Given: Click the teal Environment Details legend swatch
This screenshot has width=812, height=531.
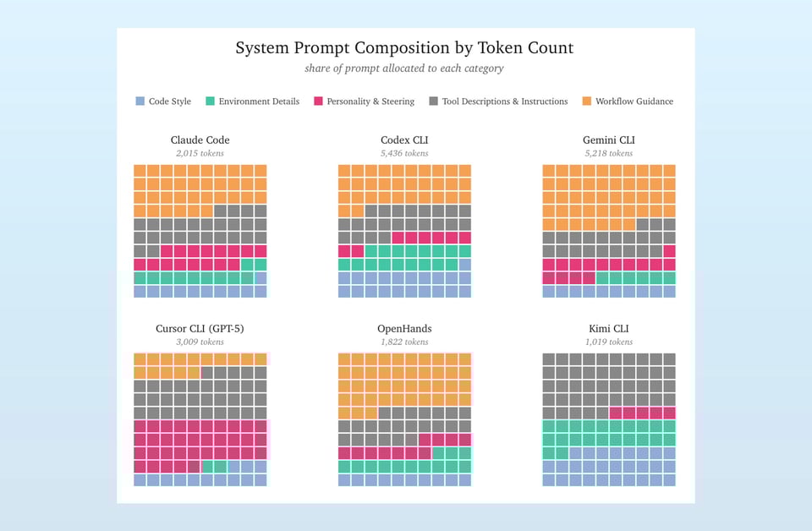Looking at the screenshot, I should pos(210,101).
